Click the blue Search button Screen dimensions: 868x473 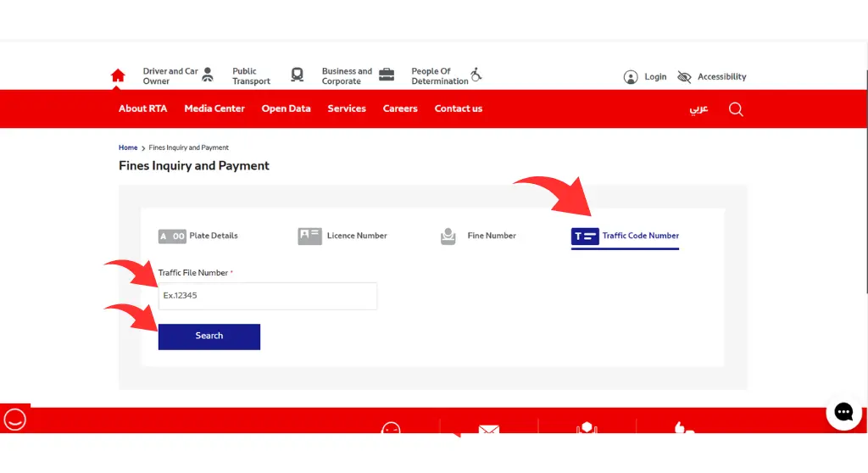[209, 337]
